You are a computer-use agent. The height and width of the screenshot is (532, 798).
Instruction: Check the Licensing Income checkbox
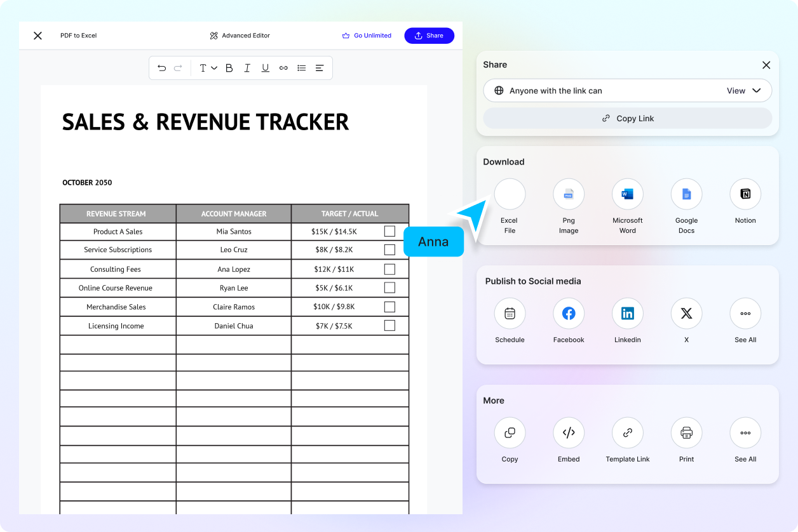pyautogui.click(x=389, y=326)
